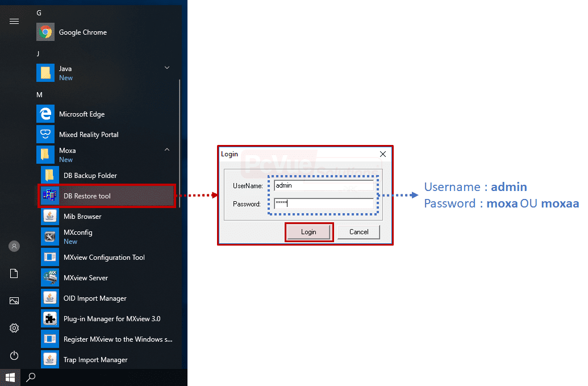This screenshot has width=588, height=386.
Task: Launch MXview Server
Action: (x=85, y=278)
